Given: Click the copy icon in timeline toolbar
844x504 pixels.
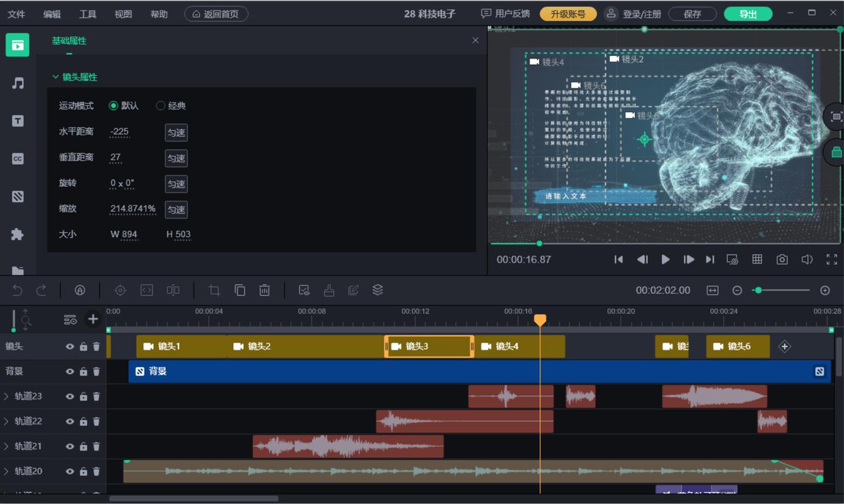Looking at the screenshot, I should pyautogui.click(x=240, y=290).
